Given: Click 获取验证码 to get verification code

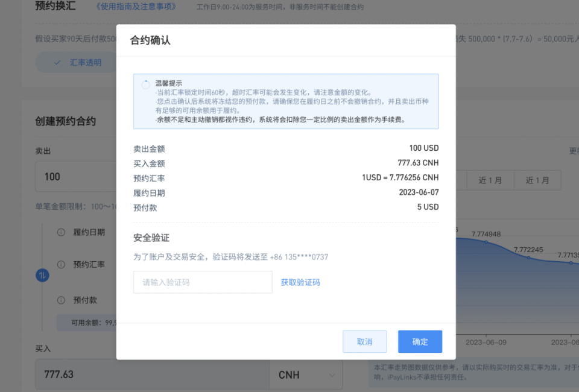Looking at the screenshot, I should 300,282.
